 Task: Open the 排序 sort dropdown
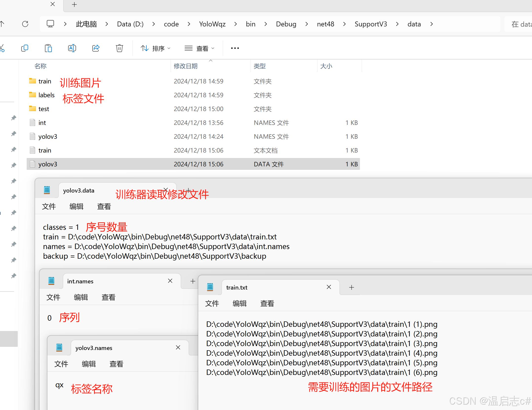(155, 48)
